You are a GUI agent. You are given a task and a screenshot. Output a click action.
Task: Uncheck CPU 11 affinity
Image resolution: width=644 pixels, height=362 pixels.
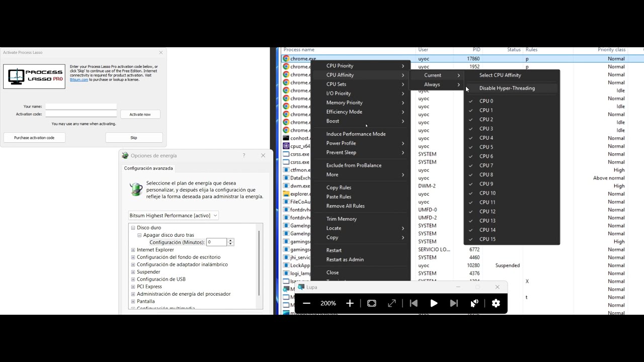(471, 202)
